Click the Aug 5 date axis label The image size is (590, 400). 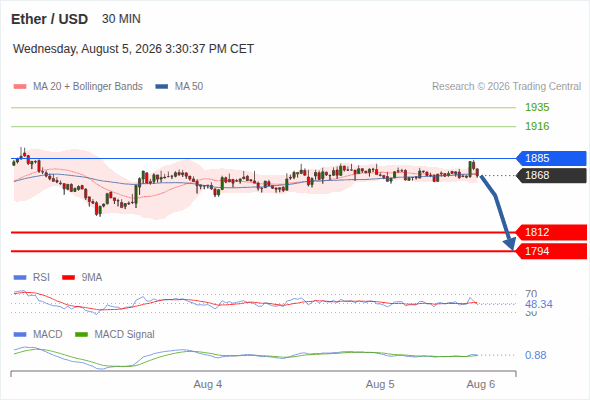[380, 384]
